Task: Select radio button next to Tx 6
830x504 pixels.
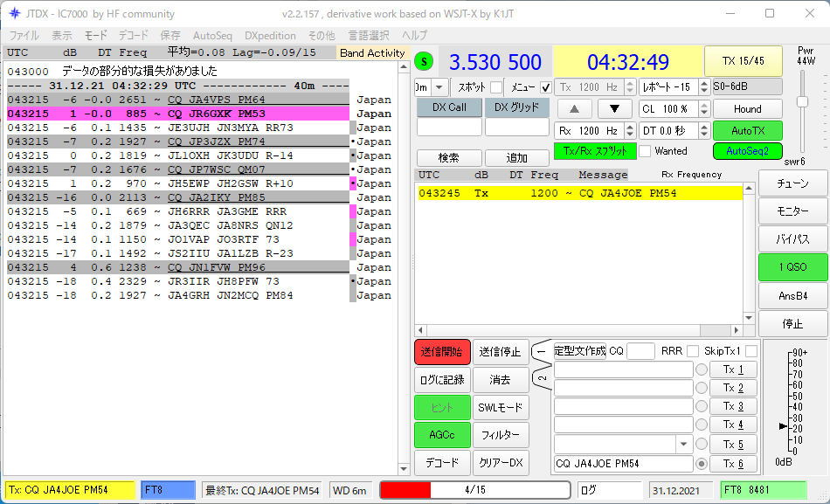Action: (x=702, y=464)
